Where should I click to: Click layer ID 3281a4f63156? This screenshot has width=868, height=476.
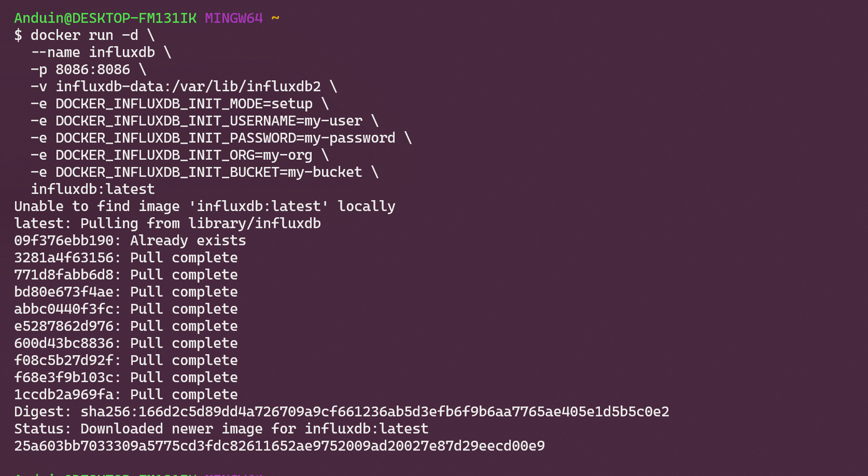[x=64, y=258]
